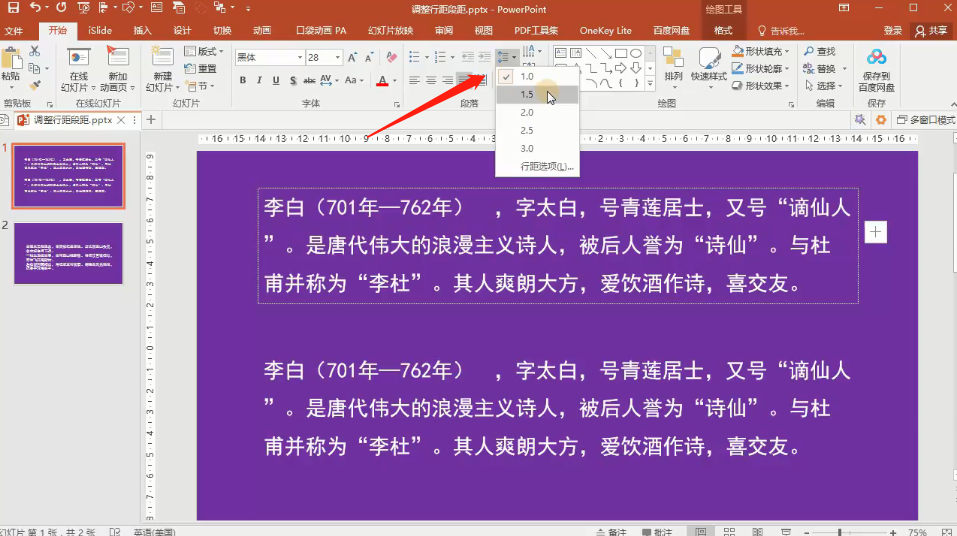The width and height of the screenshot is (957, 536).
Task: Open the File (文件) tab
Action: point(13,31)
